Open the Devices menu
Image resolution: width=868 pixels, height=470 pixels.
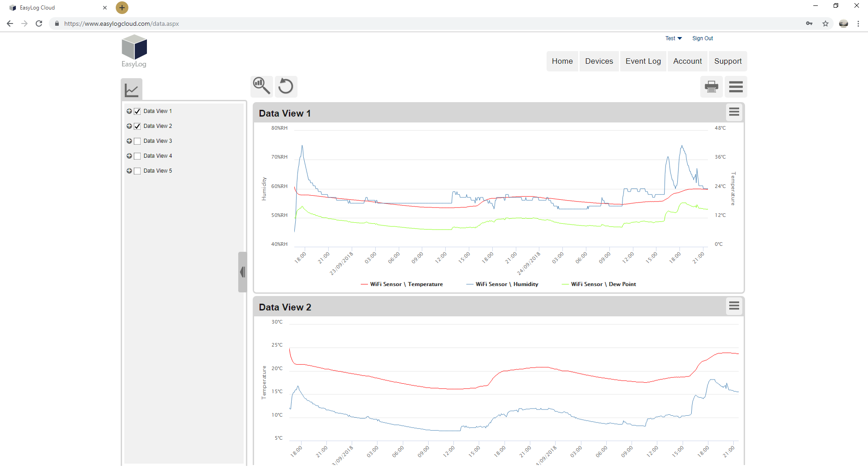point(599,61)
